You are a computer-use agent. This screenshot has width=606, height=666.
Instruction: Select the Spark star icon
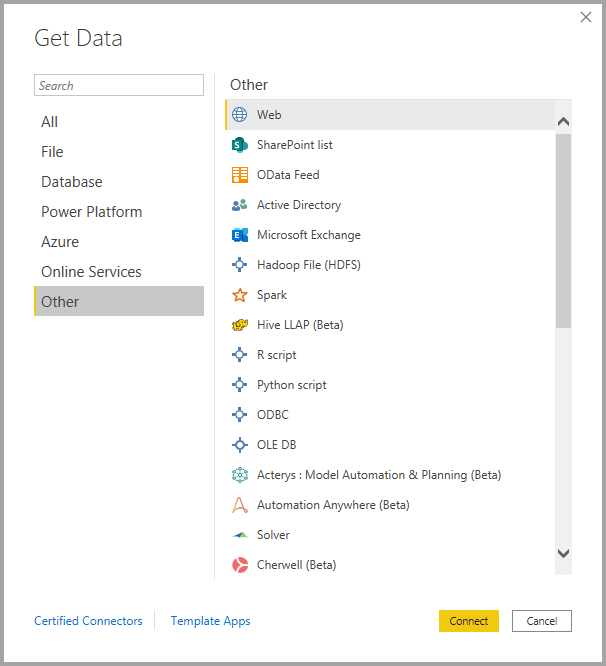tap(240, 295)
